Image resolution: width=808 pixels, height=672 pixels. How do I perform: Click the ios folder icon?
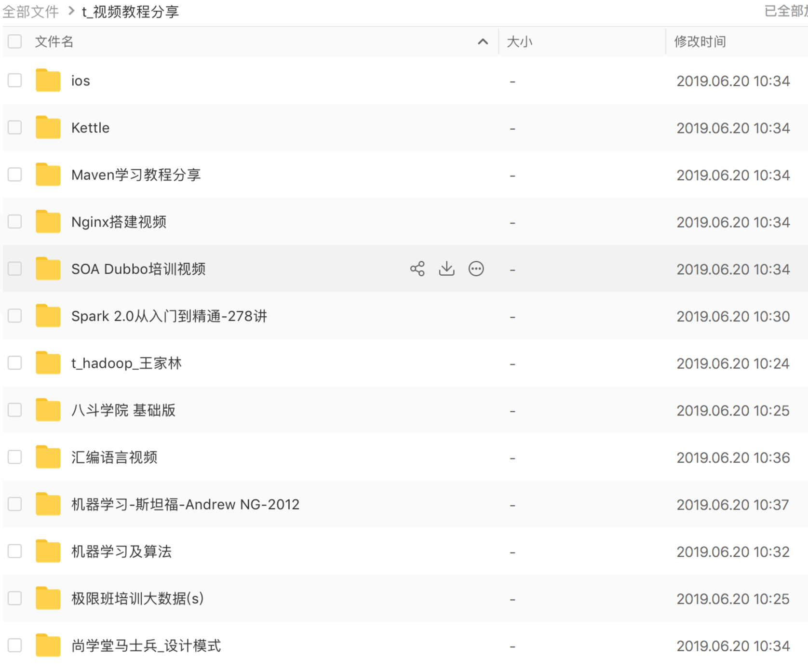tap(48, 80)
